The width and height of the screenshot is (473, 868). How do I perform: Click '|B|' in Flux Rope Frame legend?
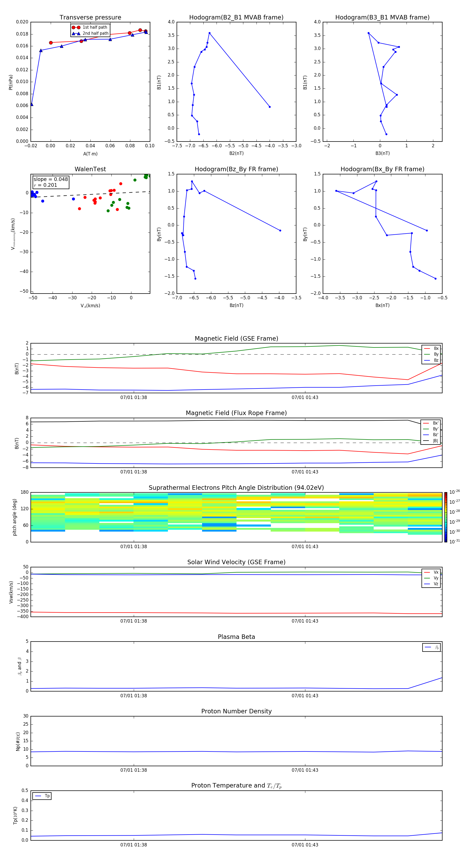pos(431,441)
